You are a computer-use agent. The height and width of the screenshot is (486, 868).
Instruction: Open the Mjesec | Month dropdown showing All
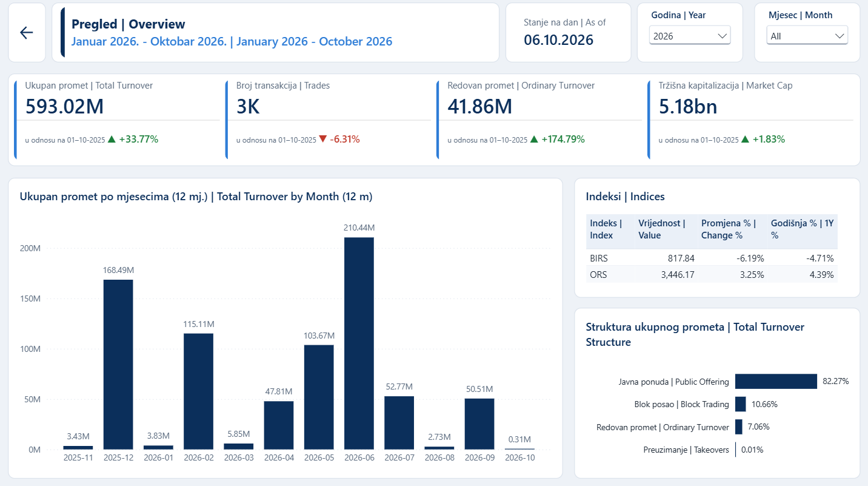click(x=807, y=36)
